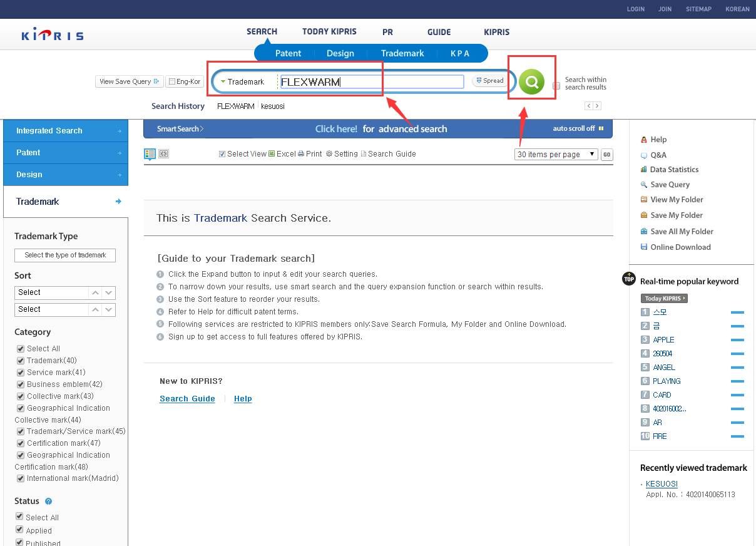This screenshot has width=756, height=546.
Task: Click the Status help question-mark icon
Action: 48,502
